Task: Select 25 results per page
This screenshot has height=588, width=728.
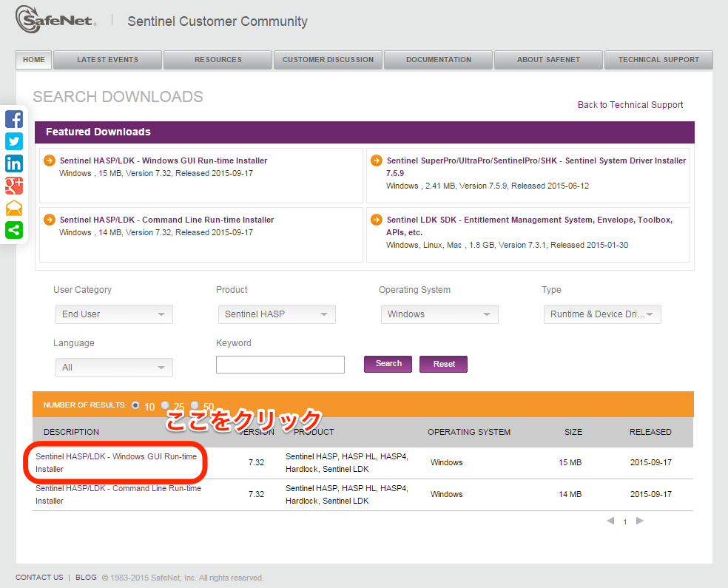Action: tap(165, 405)
